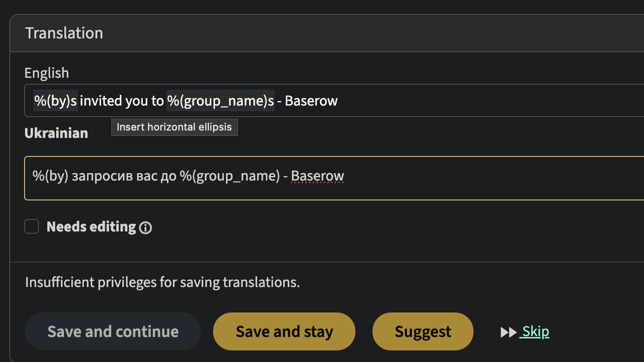Click 'запросив вас до' in the translation field
The image size is (644, 362).
click(124, 176)
